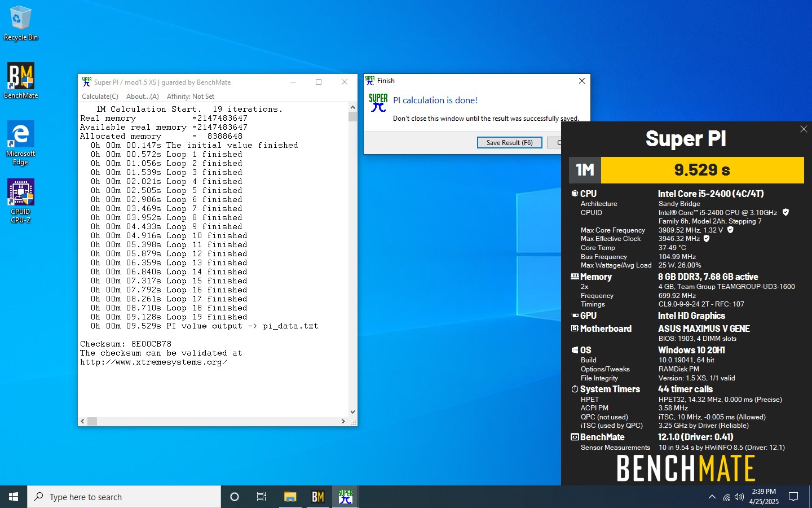Switch to BenchMate in the taskbar
Viewport: 812px width, 508px height.
[x=318, y=497]
